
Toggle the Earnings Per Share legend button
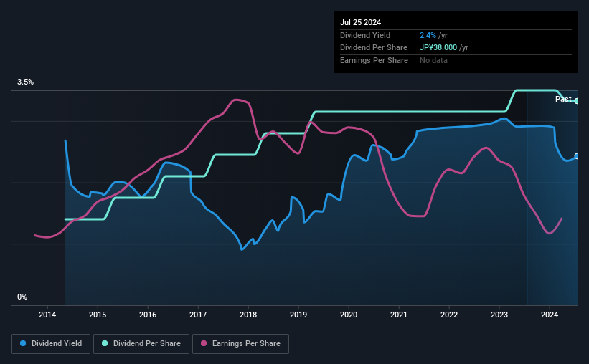click(240, 344)
